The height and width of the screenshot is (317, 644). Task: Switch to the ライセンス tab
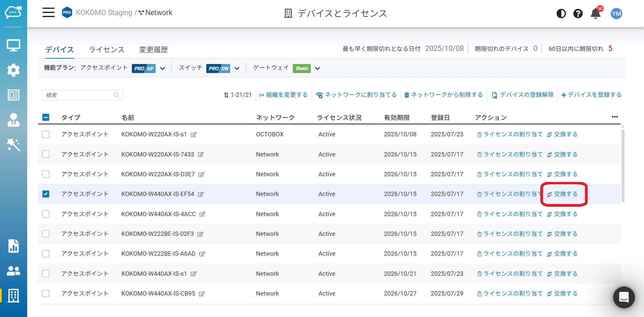click(x=106, y=50)
